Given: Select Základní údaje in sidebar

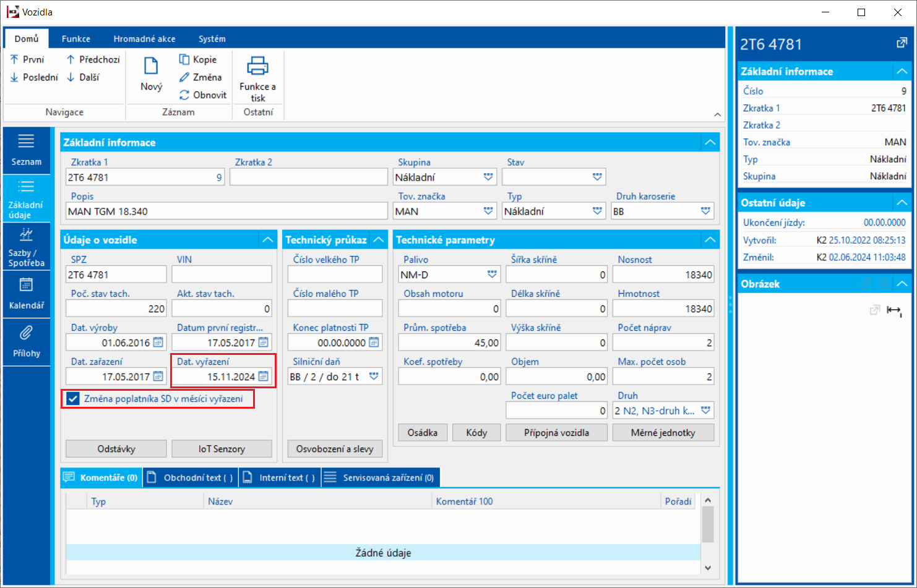Looking at the screenshot, I should point(27,198).
